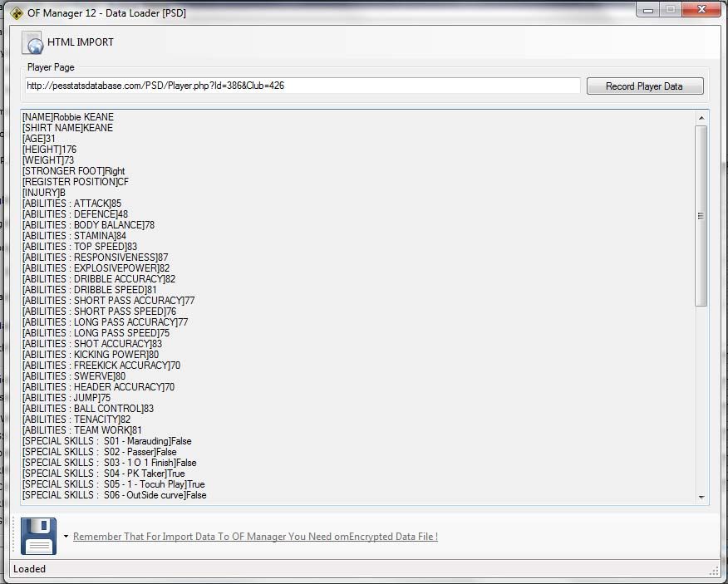Viewport: 728px width, 584px height.
Task: Close the Data Loader window
Action: 701,10
